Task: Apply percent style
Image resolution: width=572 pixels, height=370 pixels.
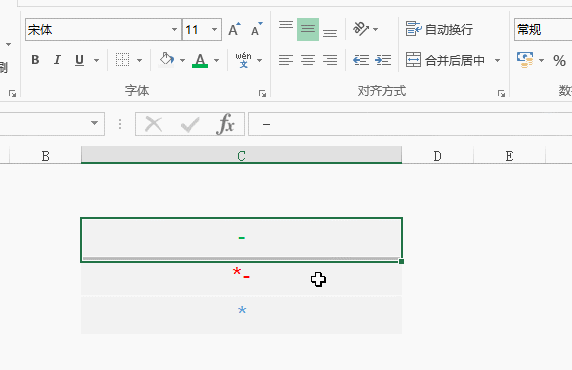Action: [x=559, y=60]
